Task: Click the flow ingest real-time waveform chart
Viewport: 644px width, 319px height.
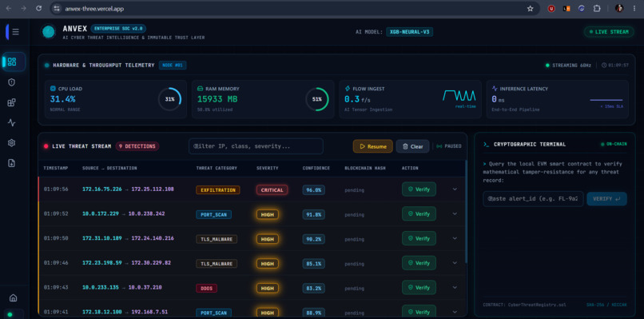Action: point(459,96)
